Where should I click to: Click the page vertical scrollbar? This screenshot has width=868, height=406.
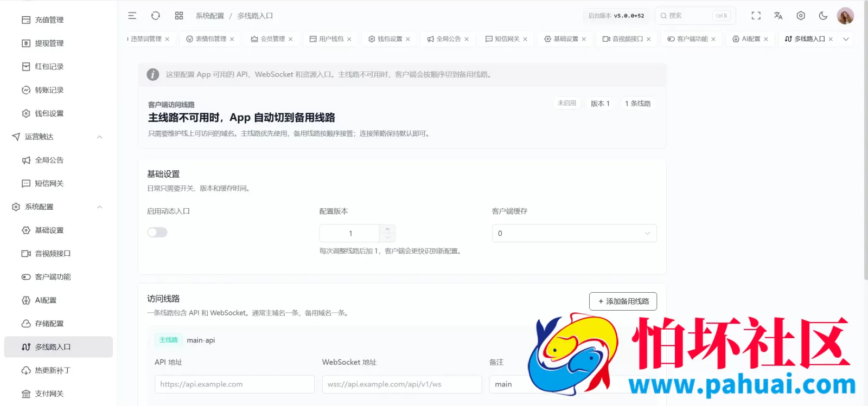tap(865, 140)
